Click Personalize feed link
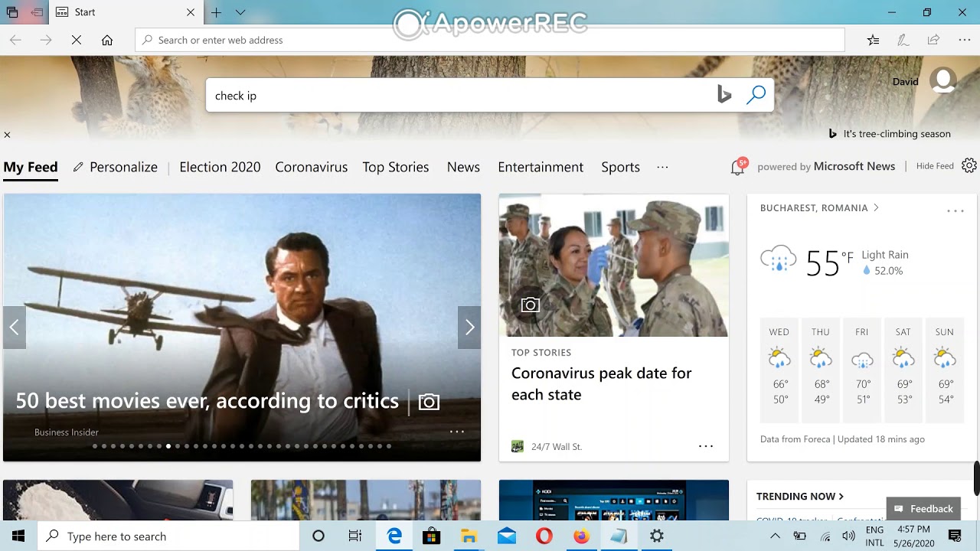 click(116, 167)
